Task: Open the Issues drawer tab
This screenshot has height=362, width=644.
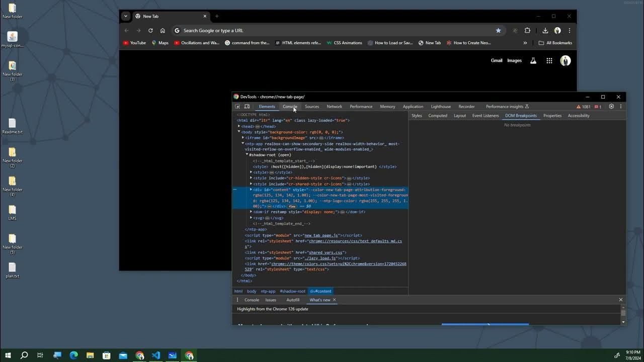Action: tap(271, 300)
